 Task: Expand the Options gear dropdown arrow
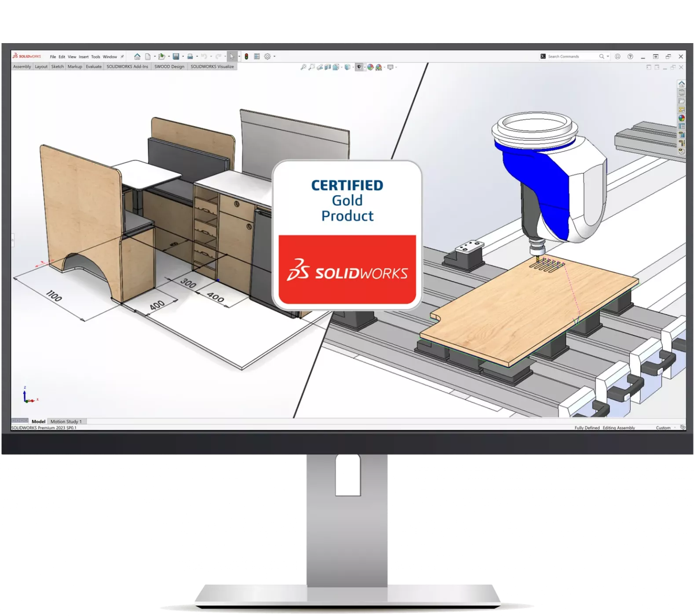(x=274, y=56)
